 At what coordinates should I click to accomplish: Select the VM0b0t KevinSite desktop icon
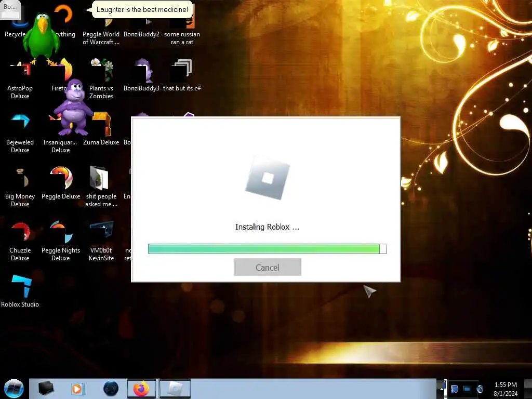(x=101, y=241)
